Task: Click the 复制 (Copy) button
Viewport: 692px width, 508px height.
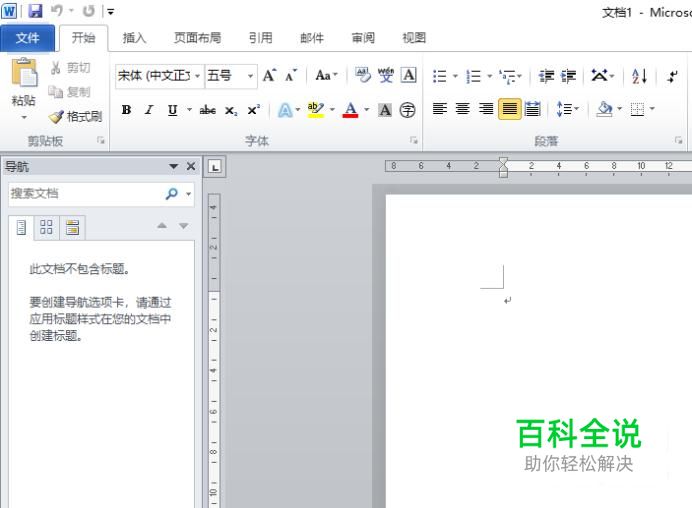Action: (x=70, y=92)
